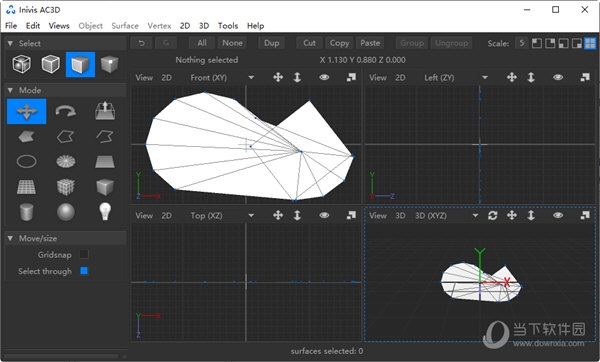Image resolution: width=600 pixels, height=362 pixels.
Task: Select Group selection mode cube icon
Action: point(21,64)
